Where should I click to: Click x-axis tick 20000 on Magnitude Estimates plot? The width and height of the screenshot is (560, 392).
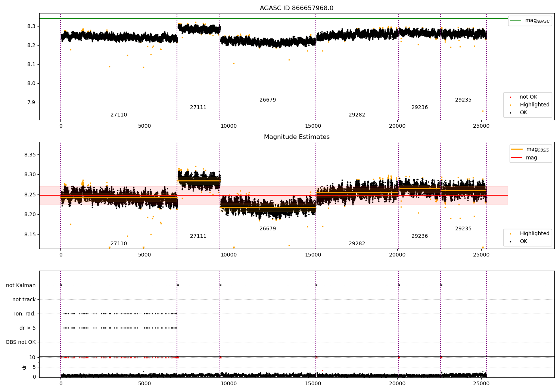click(397, 255)
